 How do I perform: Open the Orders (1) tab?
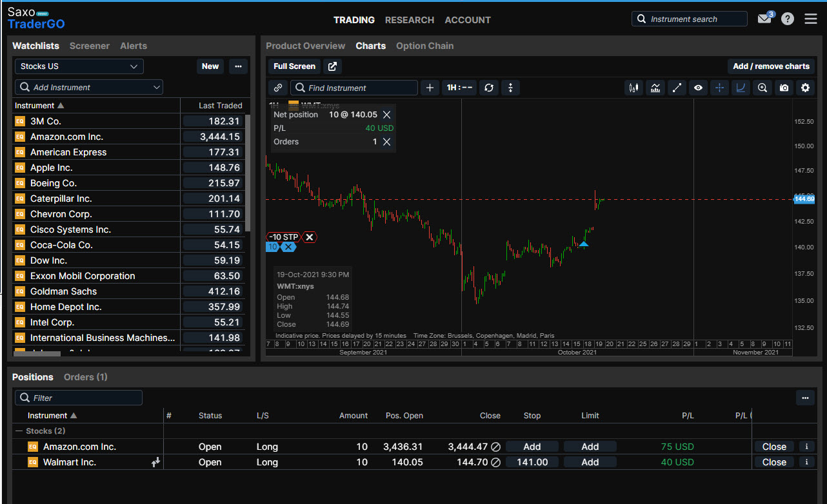point(85,377)
